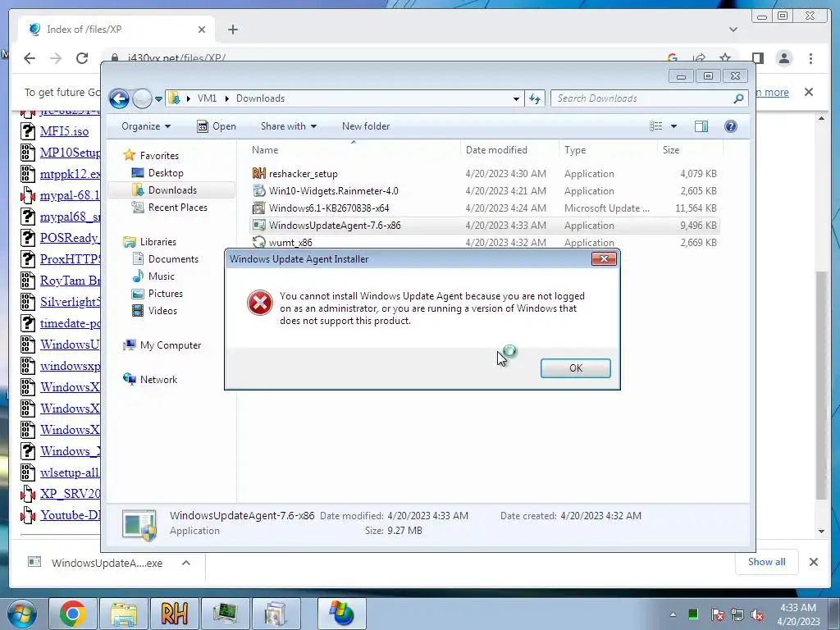Open the Organize menu
The width and height of the screenshot is (840, 630).
(x=146, y=126)
